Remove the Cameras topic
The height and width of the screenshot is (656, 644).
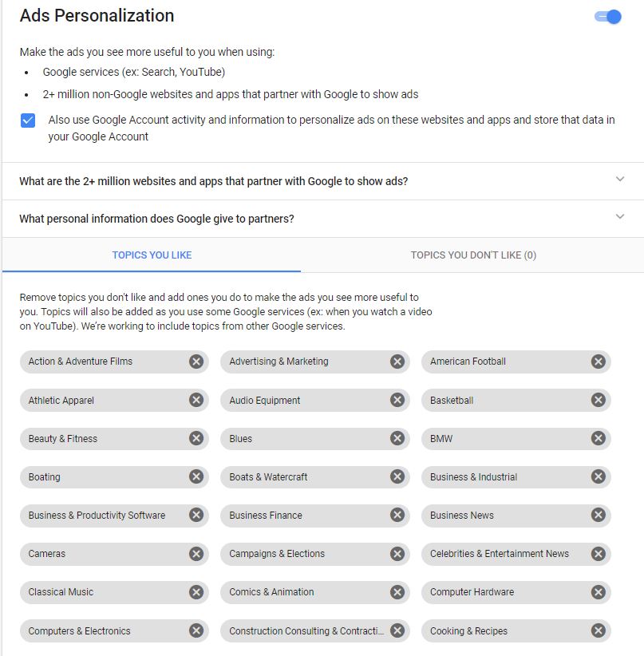coord(196,554)
